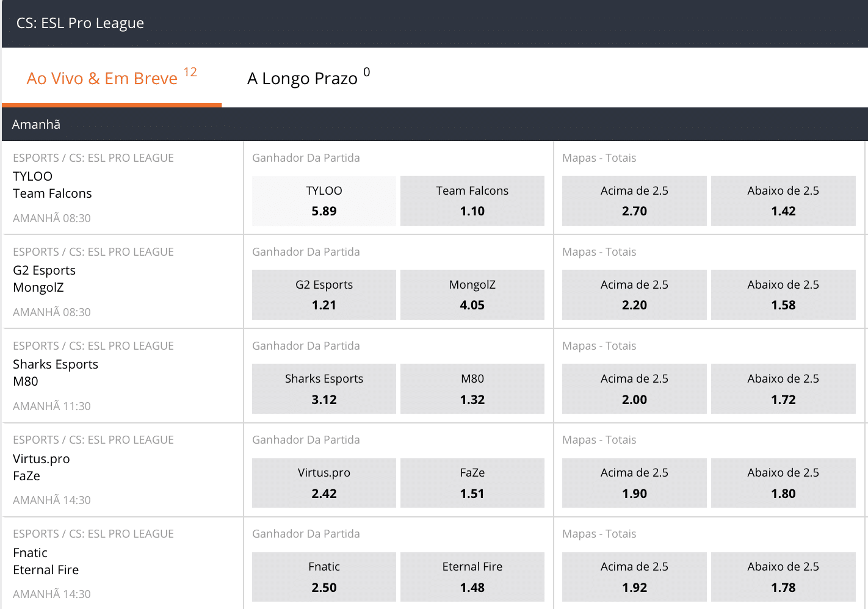Select G2 Esports winner odds 1.21
Viewport: 868px width, 609px height.
click(x=324, y=295)
